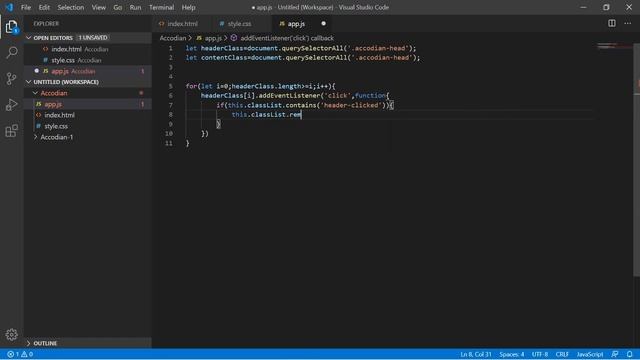Open the Terminal menu
640x360 pixels.
point(161,7)
